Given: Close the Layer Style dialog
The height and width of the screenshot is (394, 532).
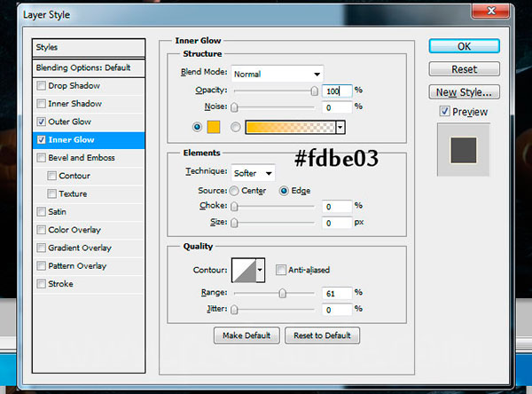Looking at the screenshot, I should [x=490, y=12].
